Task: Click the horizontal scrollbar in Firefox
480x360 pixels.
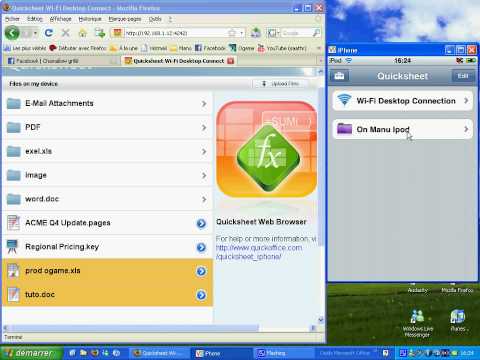Action: [x=133, y=328]
